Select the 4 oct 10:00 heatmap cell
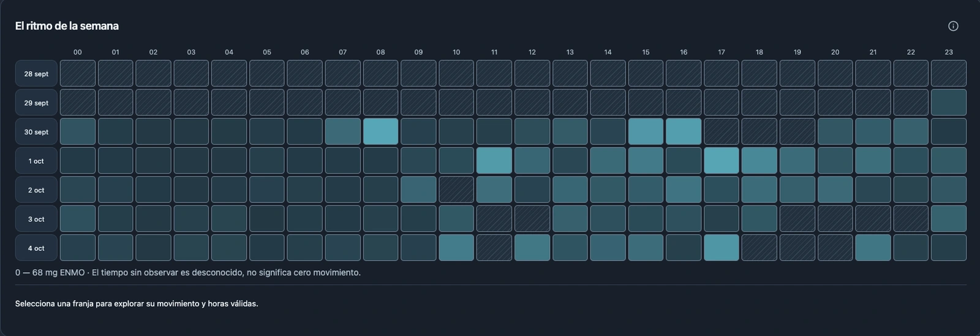Screen dimensions: 980x336 456,248
